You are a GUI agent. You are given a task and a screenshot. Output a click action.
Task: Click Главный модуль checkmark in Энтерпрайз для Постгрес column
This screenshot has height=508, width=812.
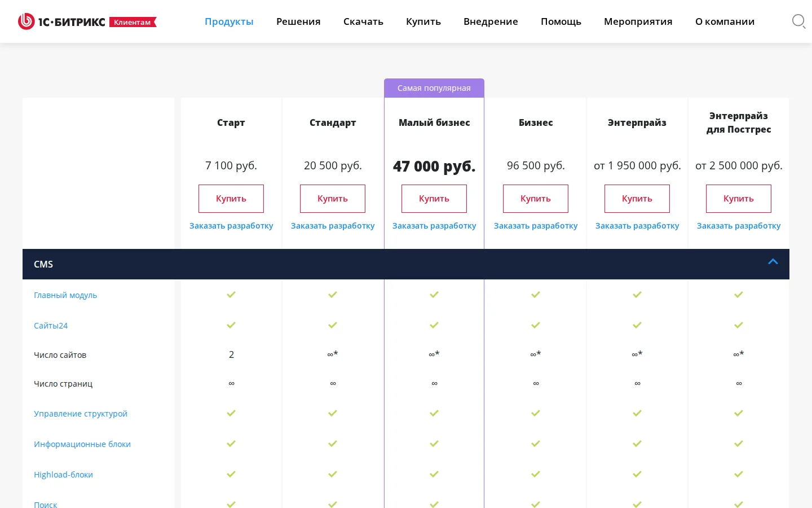pyautogui.click(x=739, y=295)
